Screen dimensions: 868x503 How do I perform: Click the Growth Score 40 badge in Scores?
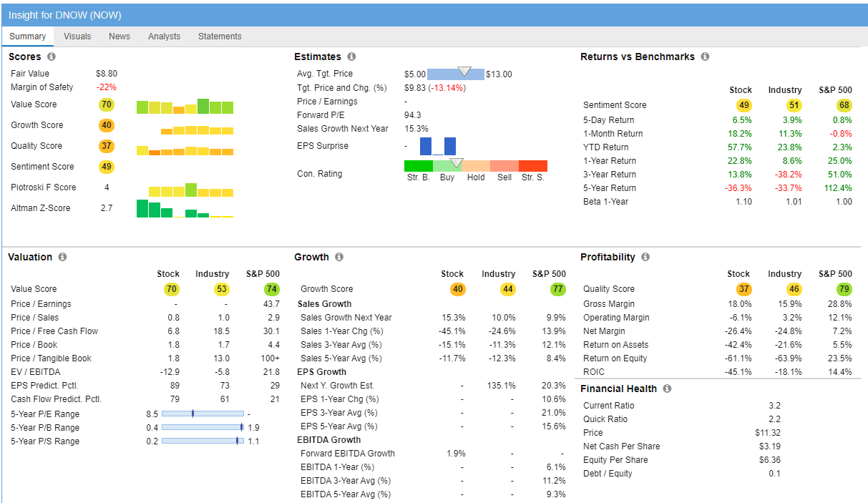tap(107, 125)
